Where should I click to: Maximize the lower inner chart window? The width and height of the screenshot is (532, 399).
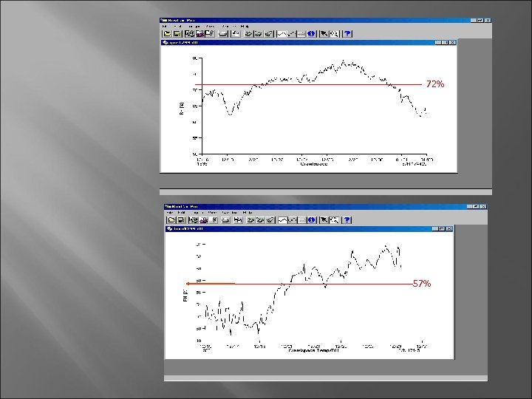(442, 228)
